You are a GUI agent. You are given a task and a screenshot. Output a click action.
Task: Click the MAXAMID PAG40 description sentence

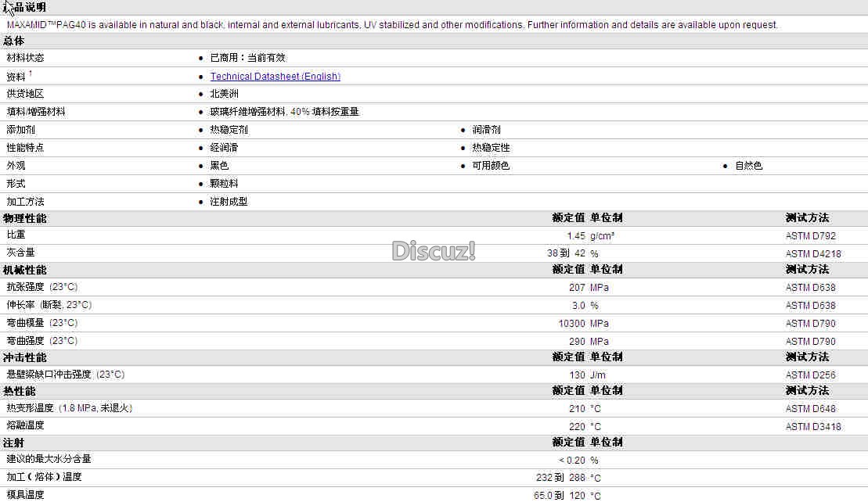392,25
